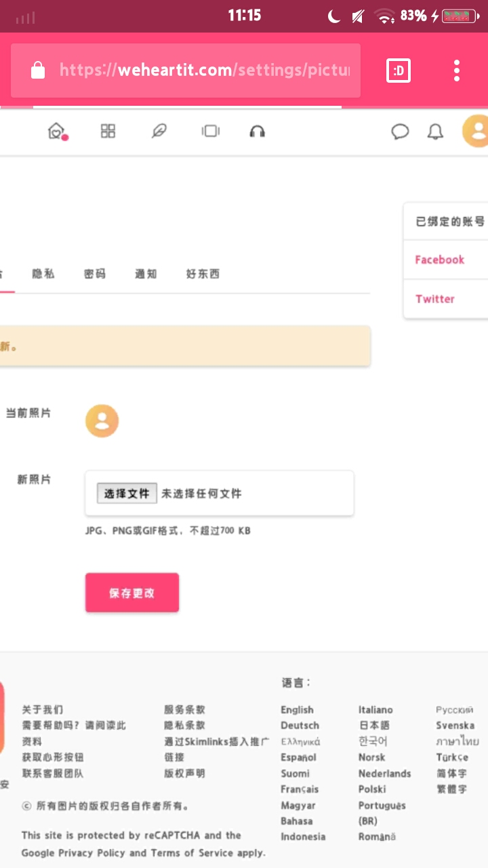Image resolution: width=488 pixels, height=868 pixels.
Task: Click the headphones podcasts icon
Action: coord(257,131)
